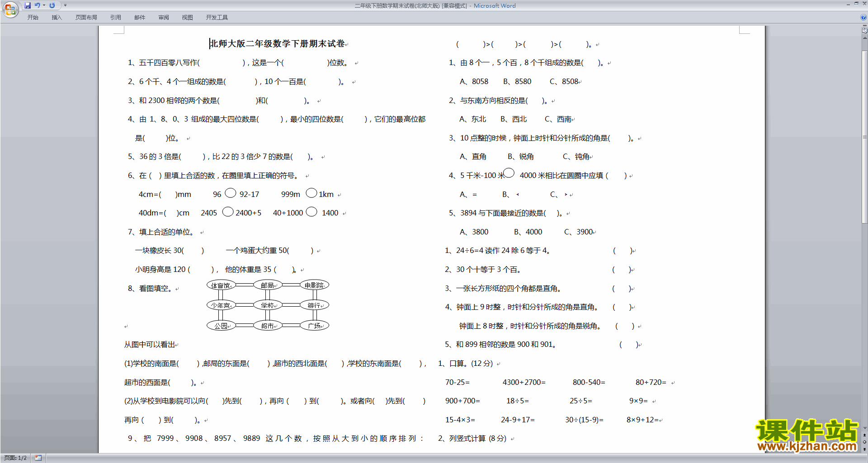Image resolution: width=868 pixels, height=463 pixels.
Task: Minimize the Word window
Action: click(848, 4)
